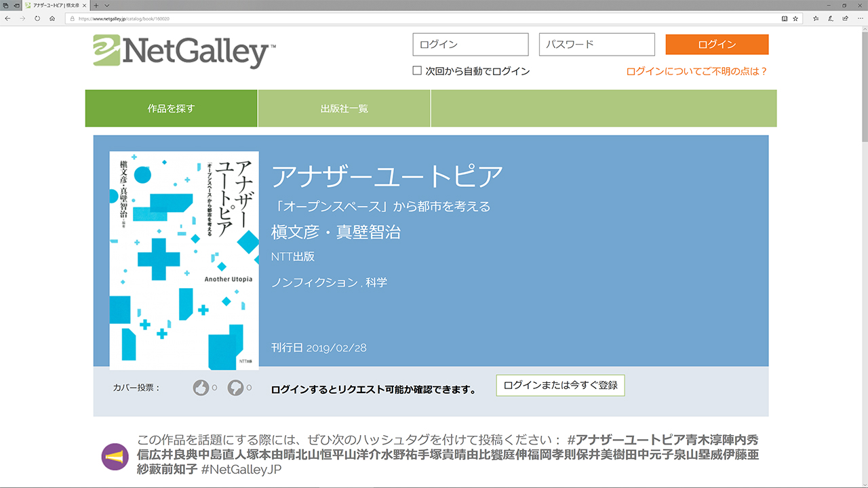Reload the current page
This screenshot has width=868, height=488.
(x=37, y=18)
